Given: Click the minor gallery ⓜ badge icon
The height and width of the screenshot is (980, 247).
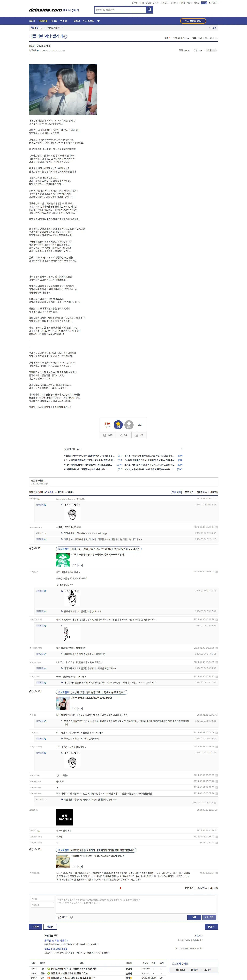Looking at the screenshot, I should coord(65,37).
